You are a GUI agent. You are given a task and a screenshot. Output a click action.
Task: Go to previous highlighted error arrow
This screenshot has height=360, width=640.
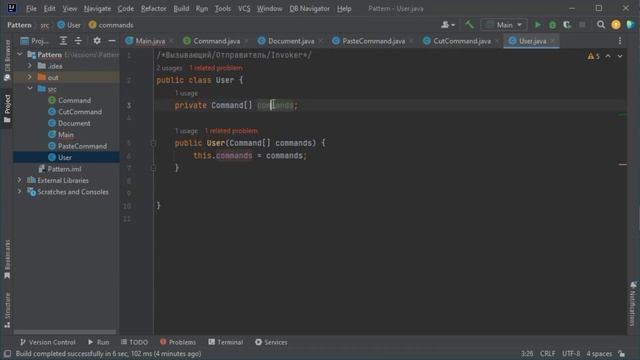coord(608,56)
